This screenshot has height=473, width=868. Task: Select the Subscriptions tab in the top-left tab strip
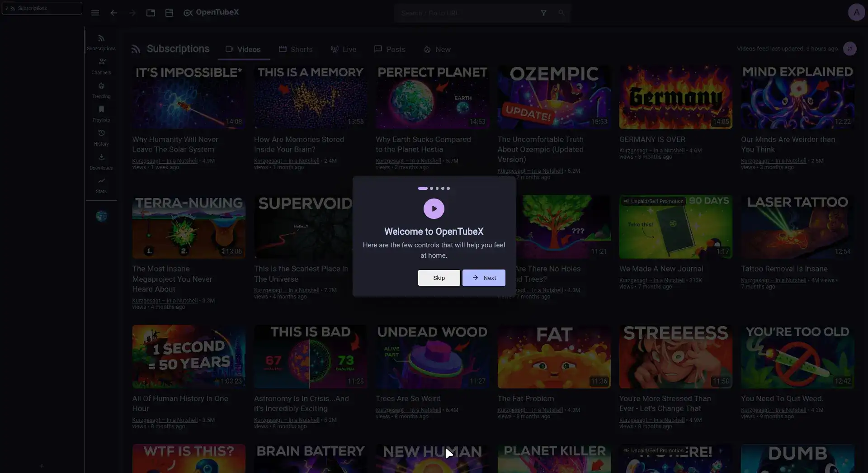[42, 8]
